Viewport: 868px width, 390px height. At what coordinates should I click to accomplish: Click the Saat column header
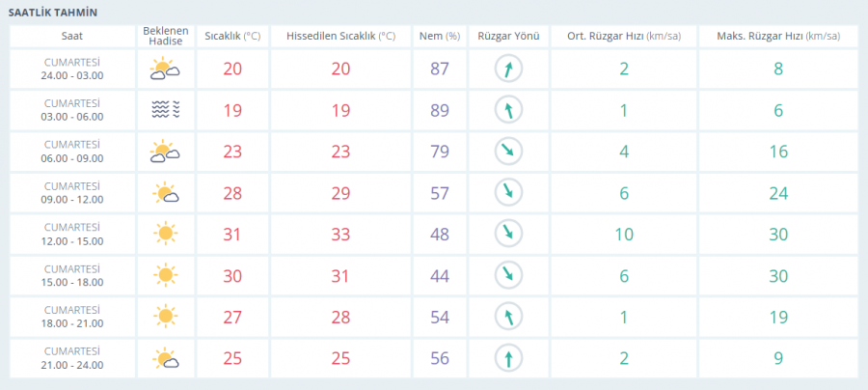click(x=72, y=37)
